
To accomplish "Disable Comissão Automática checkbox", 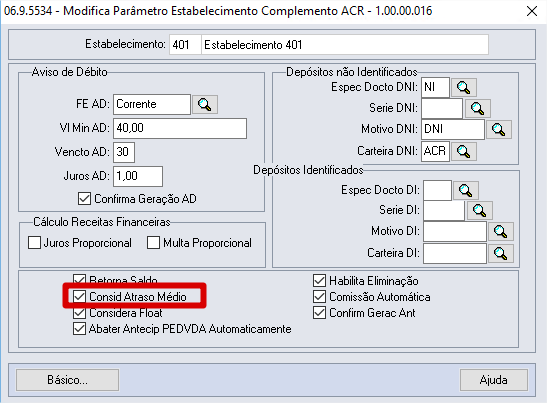I will pyautogui.click(x=320, y=297).
